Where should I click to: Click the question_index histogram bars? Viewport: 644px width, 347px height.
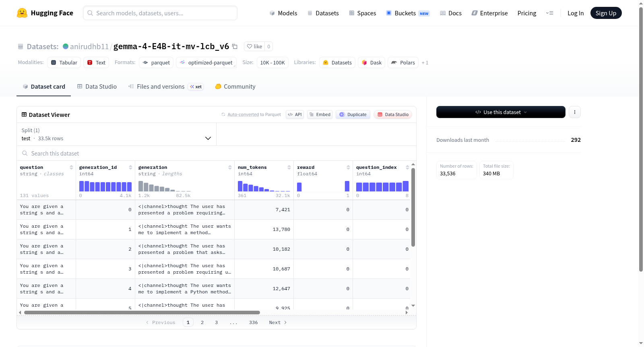coord(382,186)
